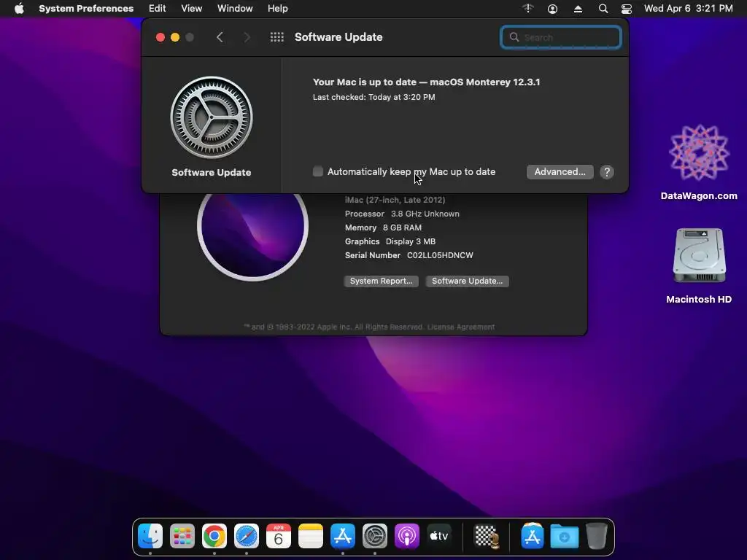Open Podcasts from the Dock

(x=407, y=536)
